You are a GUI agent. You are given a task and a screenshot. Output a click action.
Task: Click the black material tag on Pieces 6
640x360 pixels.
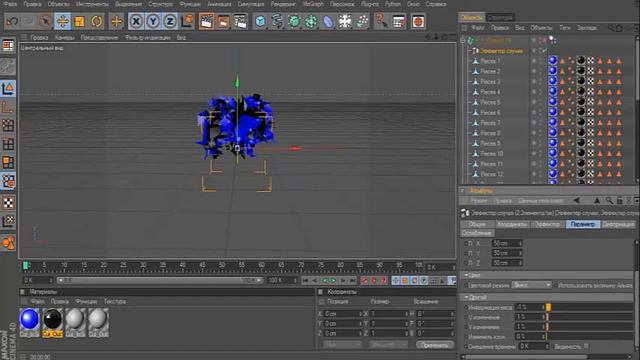click(580, 112)
